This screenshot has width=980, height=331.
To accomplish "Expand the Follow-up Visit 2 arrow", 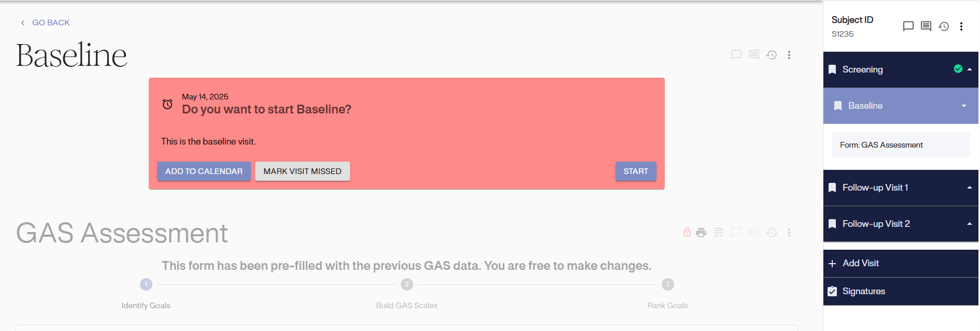I will coord(969,224).
